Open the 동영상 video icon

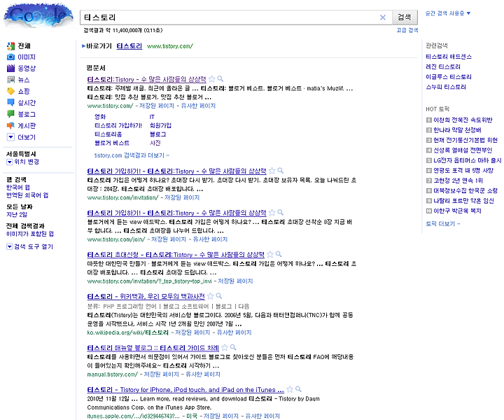[10, 68]
